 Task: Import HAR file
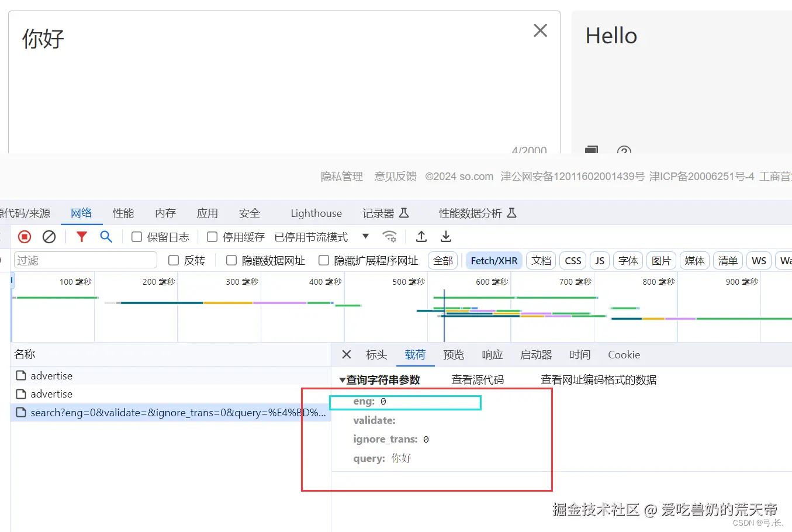421,236
